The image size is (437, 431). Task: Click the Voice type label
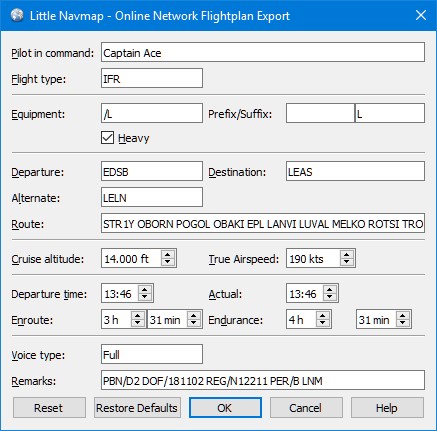[38, 355]
